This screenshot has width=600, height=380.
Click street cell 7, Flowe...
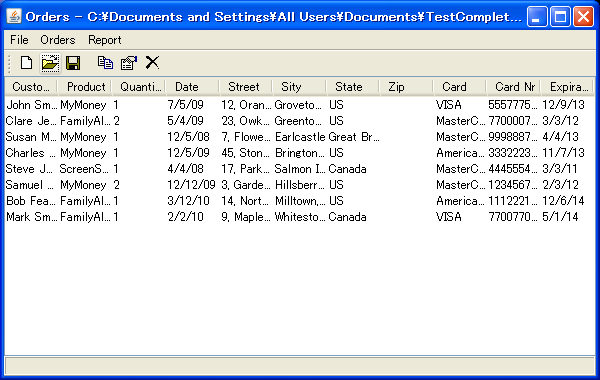click(x=246, y=137)
